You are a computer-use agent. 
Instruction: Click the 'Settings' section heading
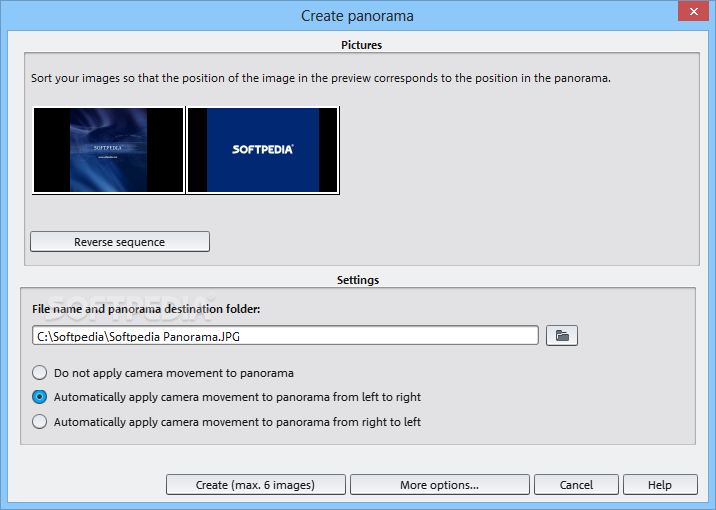[x=358, y=280]
